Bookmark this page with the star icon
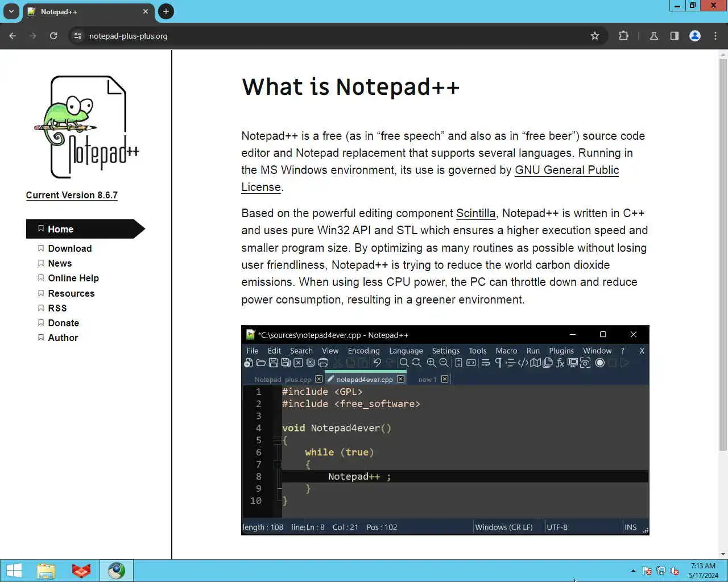The width and height of the screenshot is (728, 582). (595, 36)
